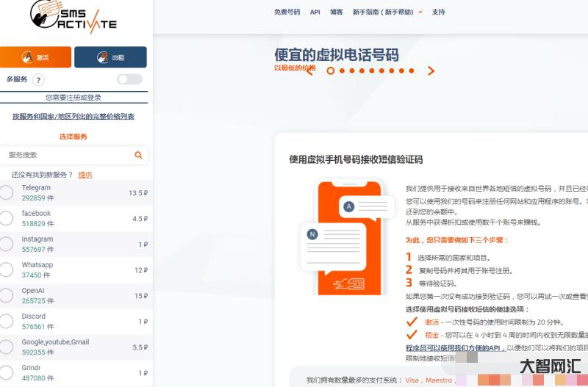This screenshot has height=387, width=588.
Task: Open the 免费号码 menu item
Action: pyautogui.click(x=287, y=12)
